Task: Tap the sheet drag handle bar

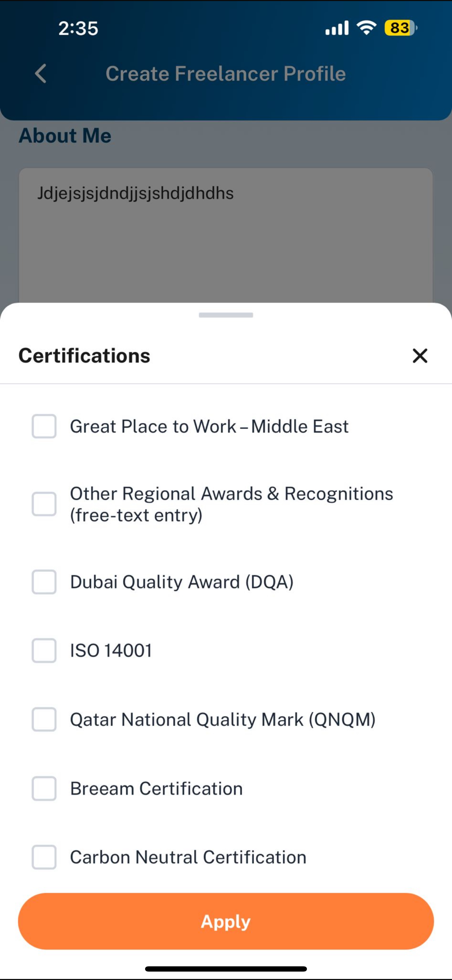Action: click(x=226, y=315)
